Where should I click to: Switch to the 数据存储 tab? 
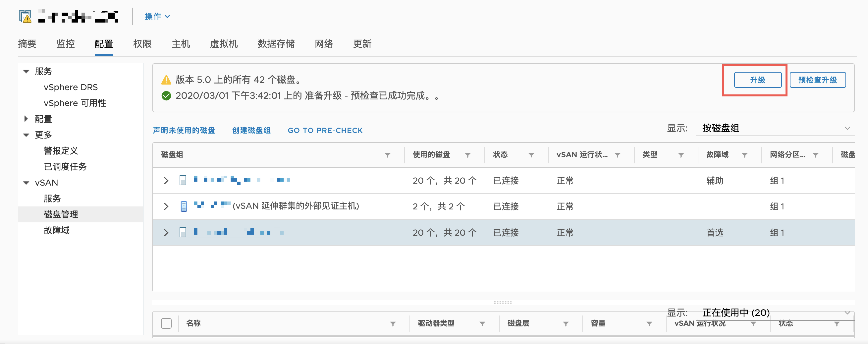(276, 44)
